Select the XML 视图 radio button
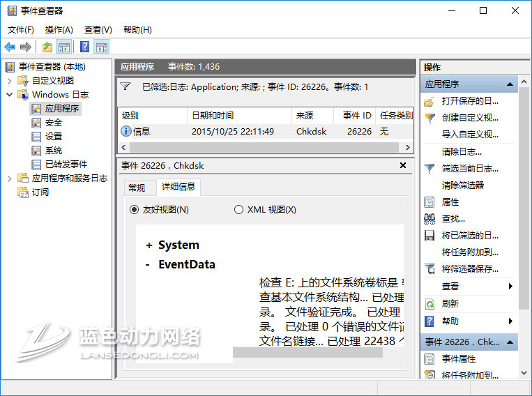 tap(239, 209)
